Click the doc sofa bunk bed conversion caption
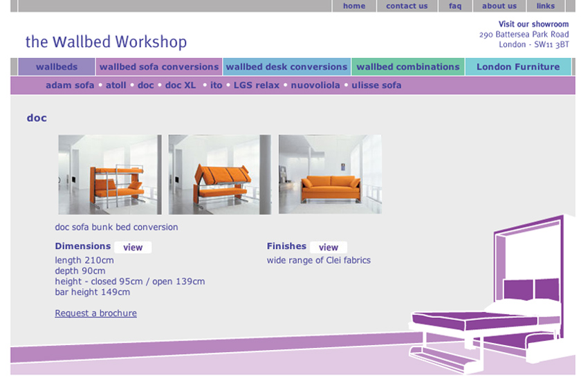The image size is (588, 388). tap(116, 227)
